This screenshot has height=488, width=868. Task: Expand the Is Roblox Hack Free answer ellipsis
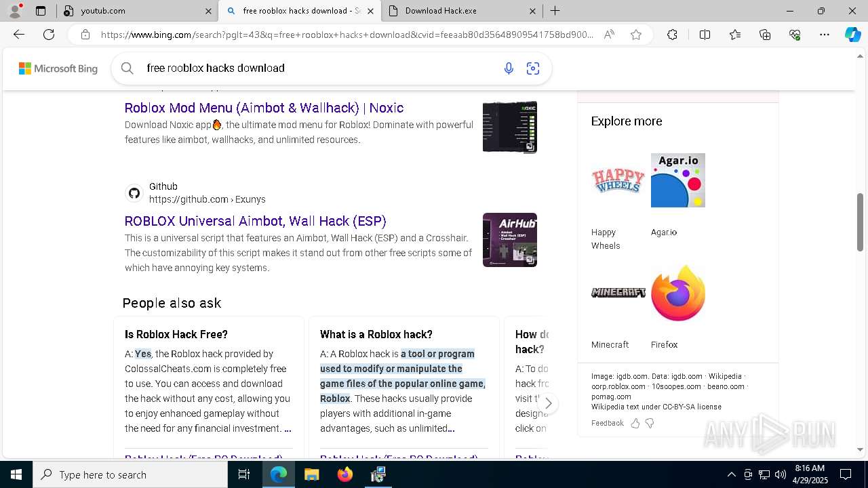(288, 428)
